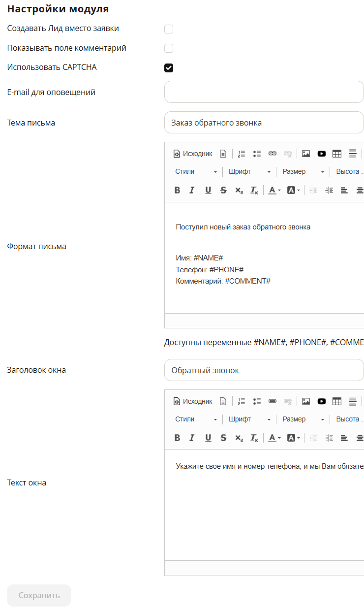Focus the 'E-mail для оповещений' field
This screenshot has width=364, height=611.
coord(264,92)
